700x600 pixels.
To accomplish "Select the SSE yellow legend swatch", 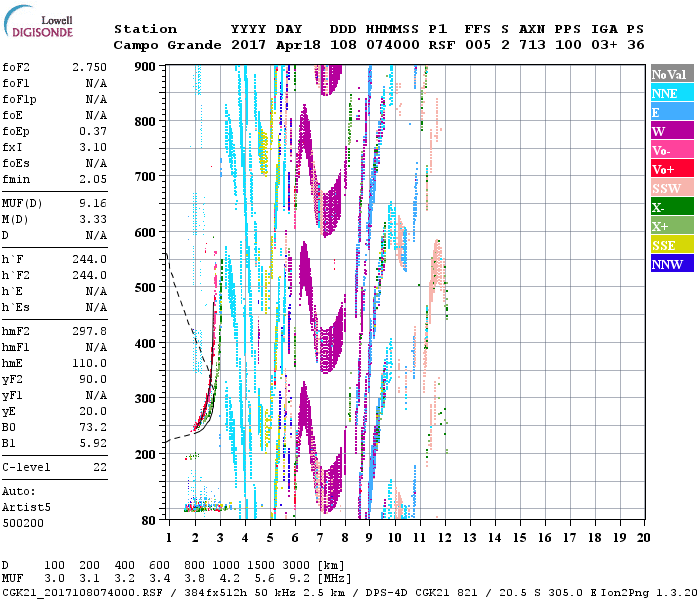I will pyautogui.click(x=672, y=245).
